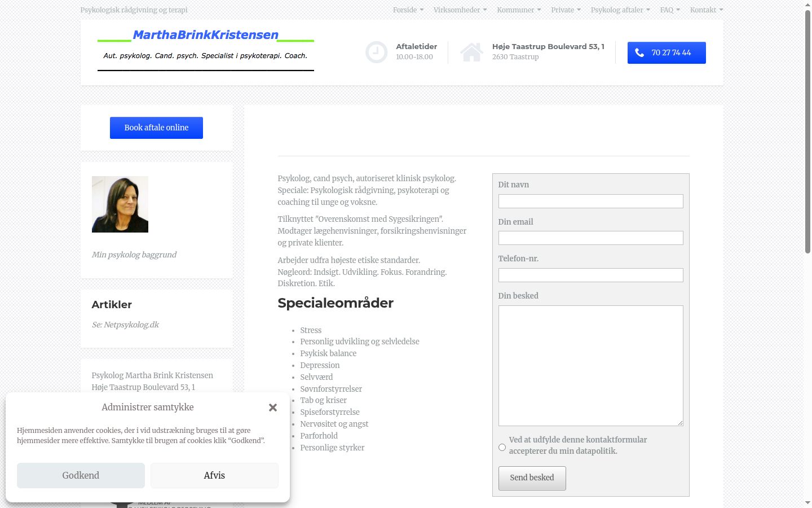Reject cookies with Afvis
The image size is (812, 508).
[214, 475]
